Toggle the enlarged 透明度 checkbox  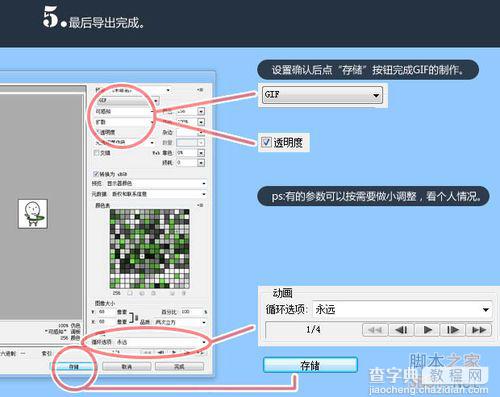[x=266, y=142]
